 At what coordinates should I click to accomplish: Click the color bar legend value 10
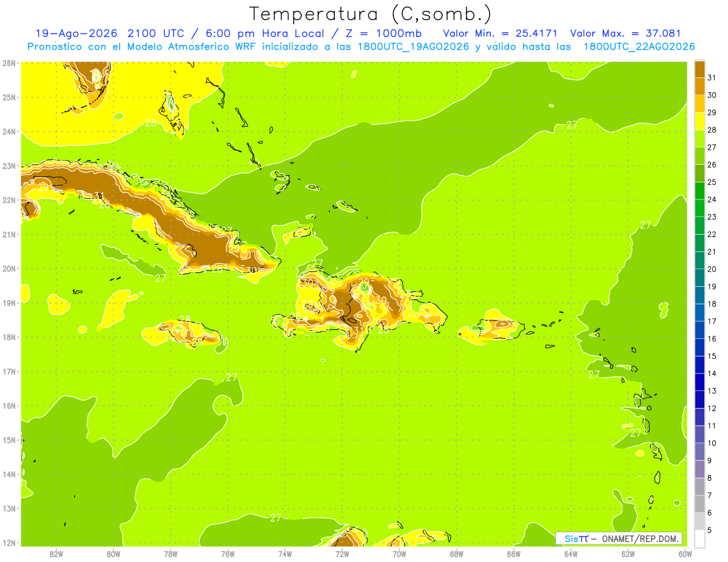(x=712, y=443)
